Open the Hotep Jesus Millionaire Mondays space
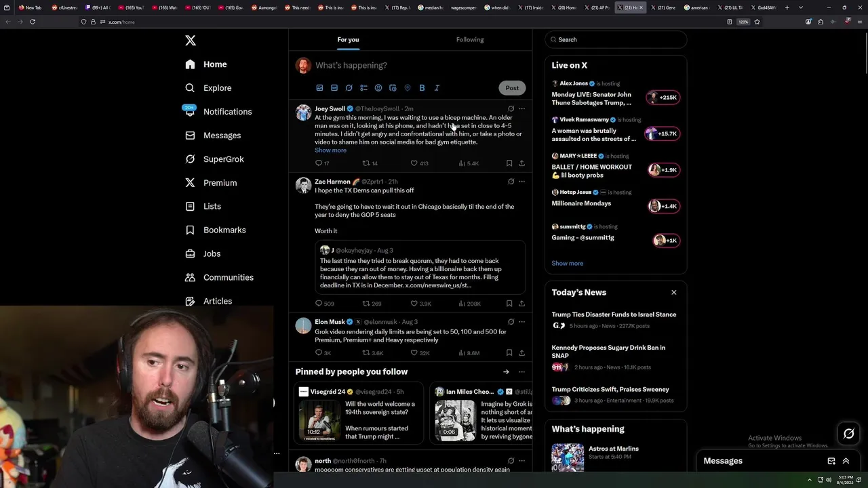 [616, 201]
